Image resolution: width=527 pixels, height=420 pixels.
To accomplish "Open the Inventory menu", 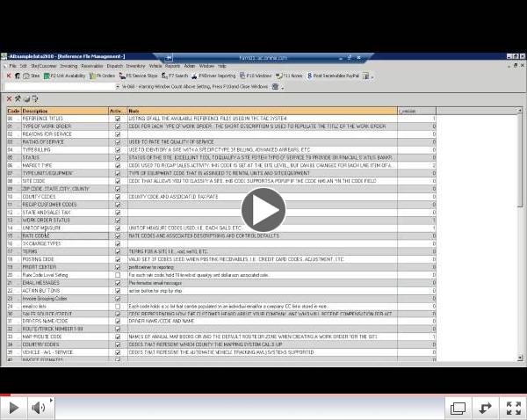I will pos(135,66).
